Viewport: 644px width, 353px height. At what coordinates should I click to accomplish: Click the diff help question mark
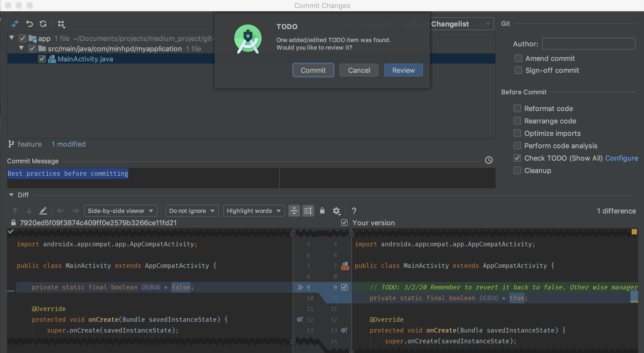(x=354, y=211)
